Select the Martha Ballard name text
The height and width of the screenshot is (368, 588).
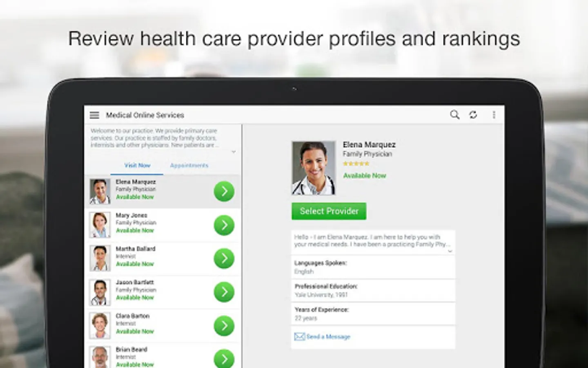coord(135,249)
